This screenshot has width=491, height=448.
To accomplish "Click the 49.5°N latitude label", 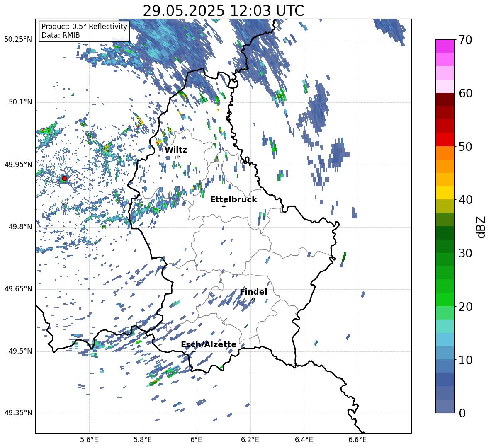I will click(x=21, y=351).
